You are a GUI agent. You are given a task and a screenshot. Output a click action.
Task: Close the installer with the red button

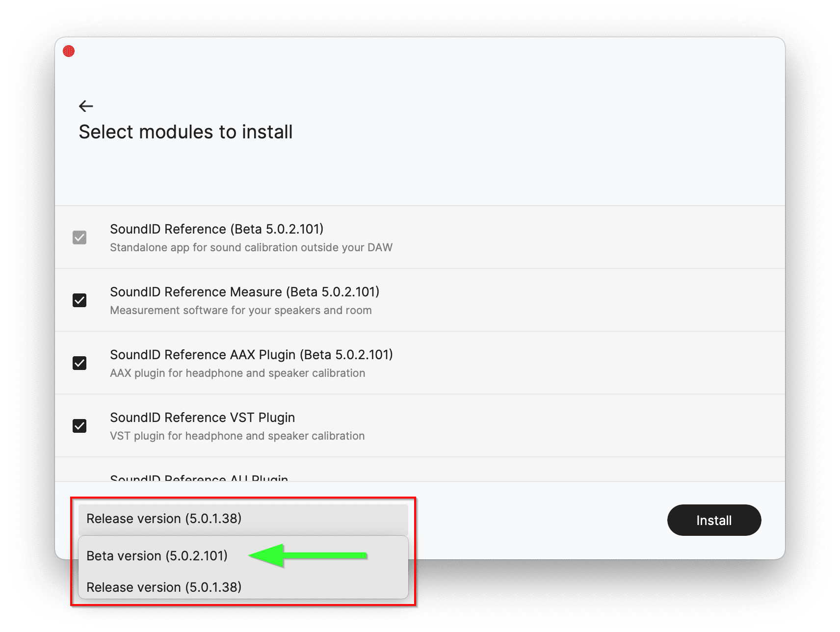tap(69, 51)
